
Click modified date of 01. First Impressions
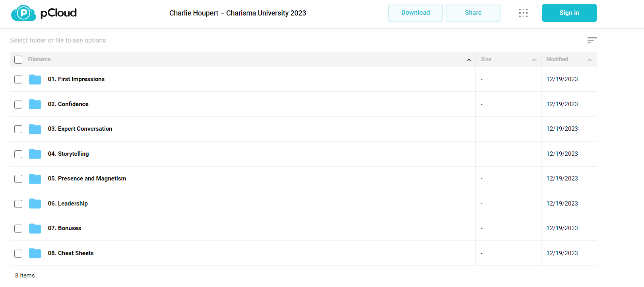[x=562, y=79]
